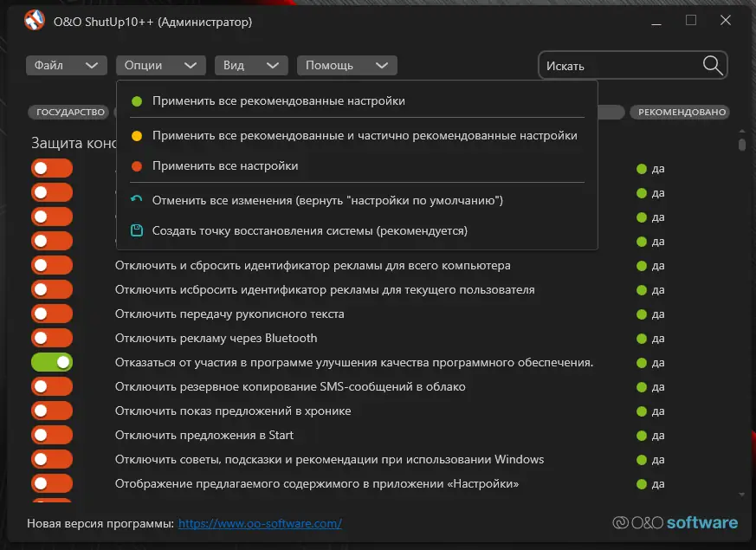Enable the Отключить рекламу через Bluetooth toggle
756x550 pixels.
(x=52, y=338)
